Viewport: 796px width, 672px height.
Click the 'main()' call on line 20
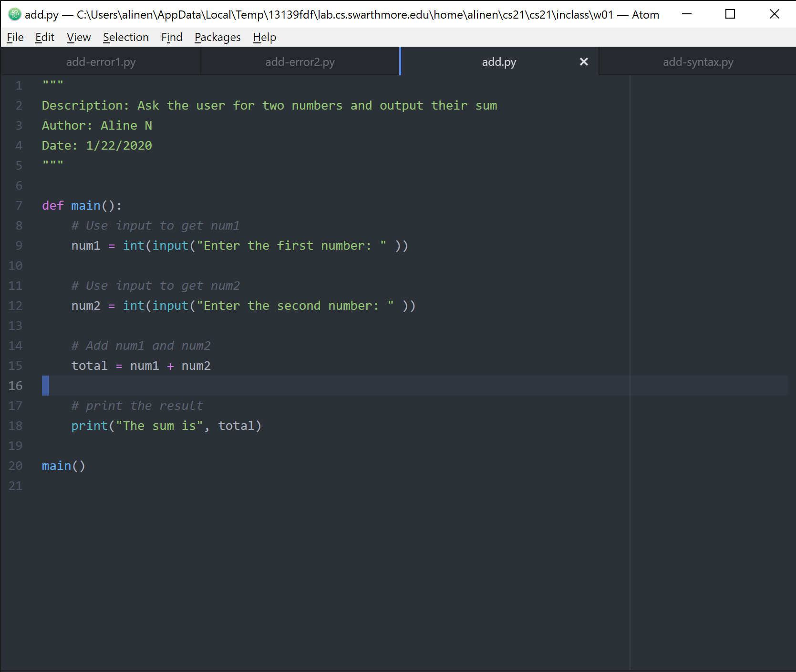pos(63,466)
